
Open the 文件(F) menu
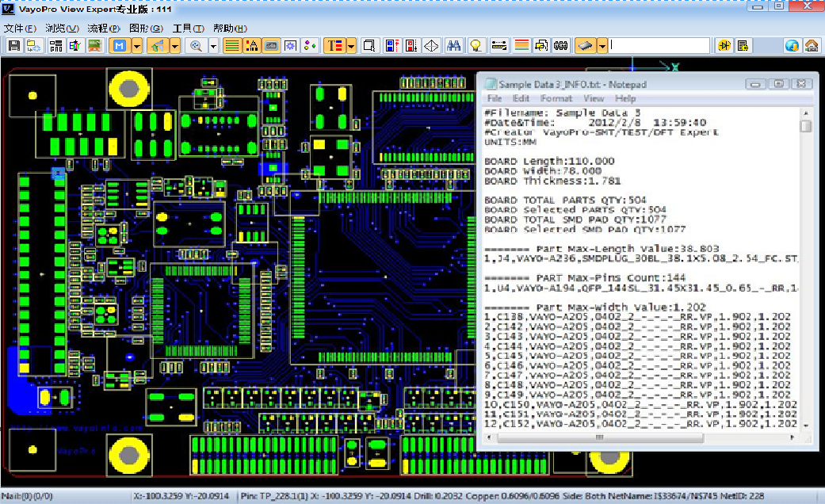[x=20, y=29]
